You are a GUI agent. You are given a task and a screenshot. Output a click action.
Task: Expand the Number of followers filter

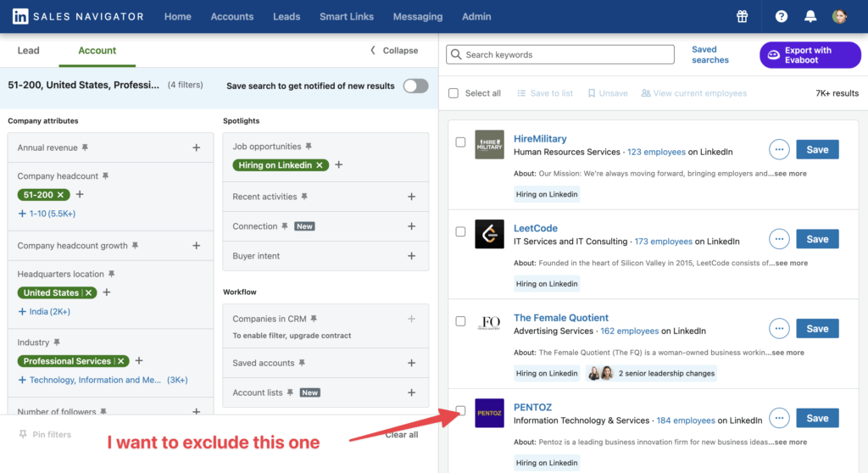pos(196,411)
